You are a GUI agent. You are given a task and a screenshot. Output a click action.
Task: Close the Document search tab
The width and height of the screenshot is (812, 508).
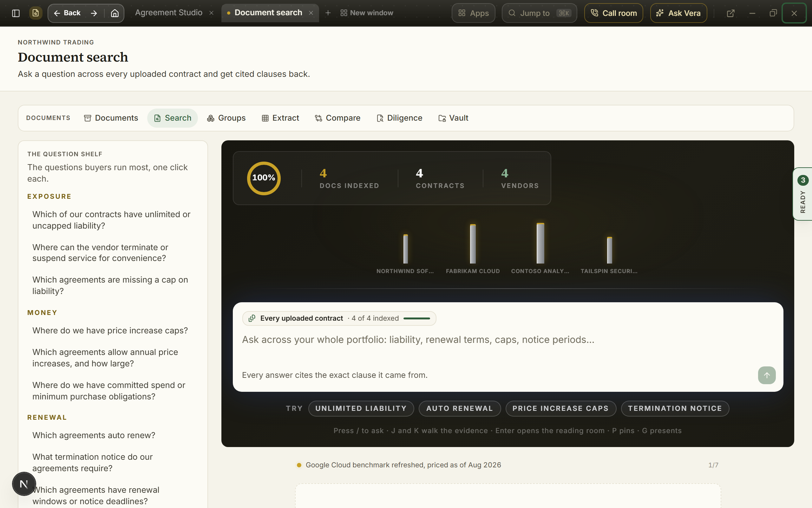point(311,13)
